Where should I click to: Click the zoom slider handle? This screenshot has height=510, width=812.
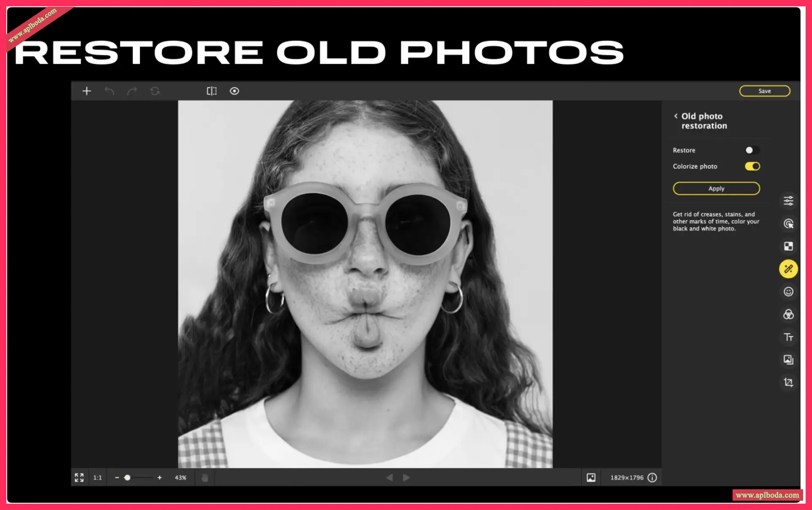(x=127, y=477)
